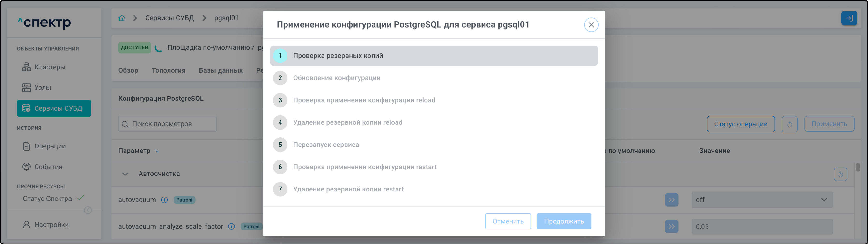Collapse the Автоочистка group
The height and width of the screenshot is (244, 868).
coord(125,174)
